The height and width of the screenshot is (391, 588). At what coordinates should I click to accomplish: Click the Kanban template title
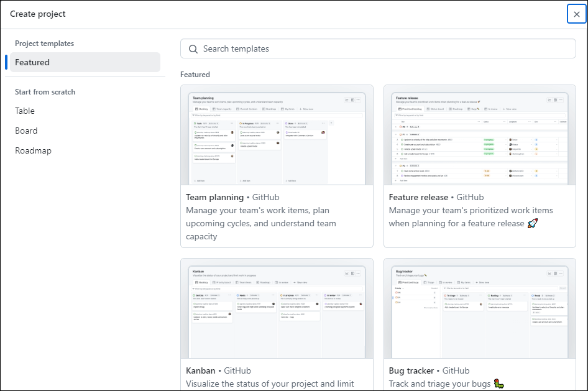200,370
